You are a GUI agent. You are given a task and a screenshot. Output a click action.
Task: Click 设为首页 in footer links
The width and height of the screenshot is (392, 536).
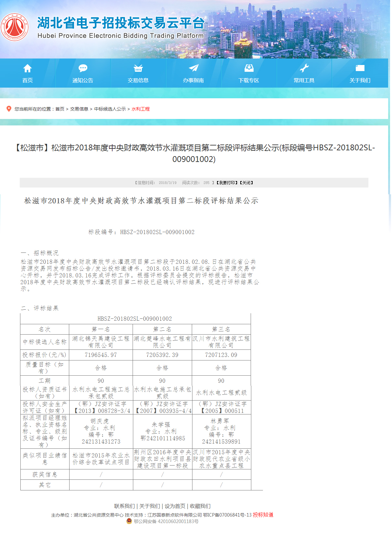pyautogui.click(x=175, y=506)
